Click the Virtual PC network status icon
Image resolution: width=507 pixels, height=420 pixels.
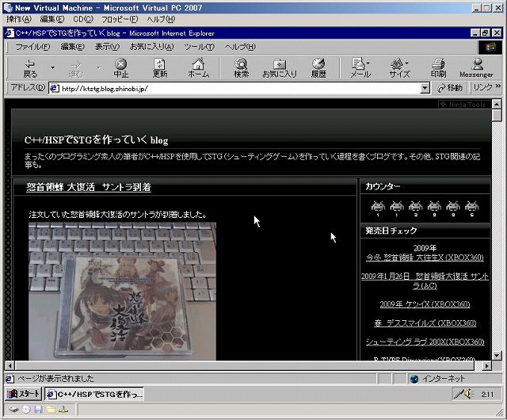pos(63,410)
